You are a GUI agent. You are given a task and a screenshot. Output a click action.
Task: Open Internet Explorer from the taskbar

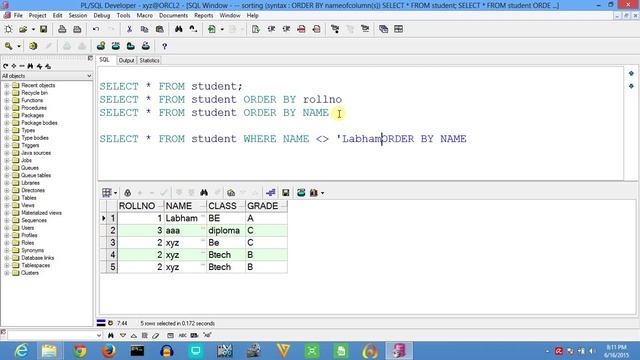click(x=21, y=351)
